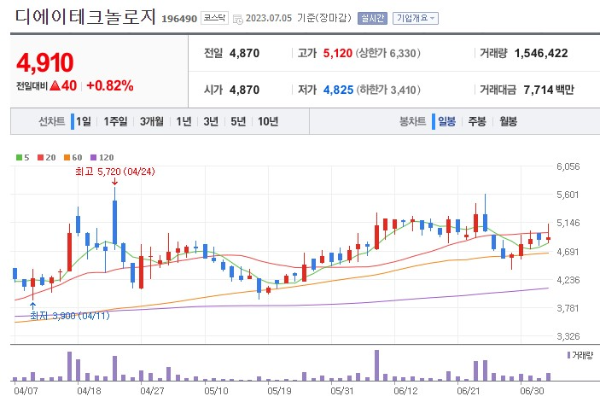Switch to the 주봉 candle chart
The image size is (600, 410).
coord(477,122)
